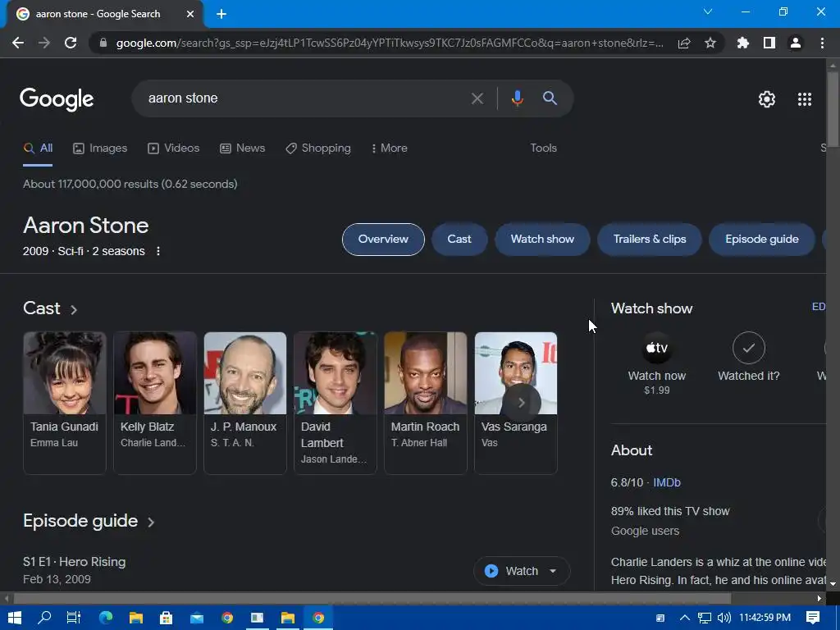Switch to Videos results tab
This screenshot has height=630, width=840.
click(x=174, y=148)
